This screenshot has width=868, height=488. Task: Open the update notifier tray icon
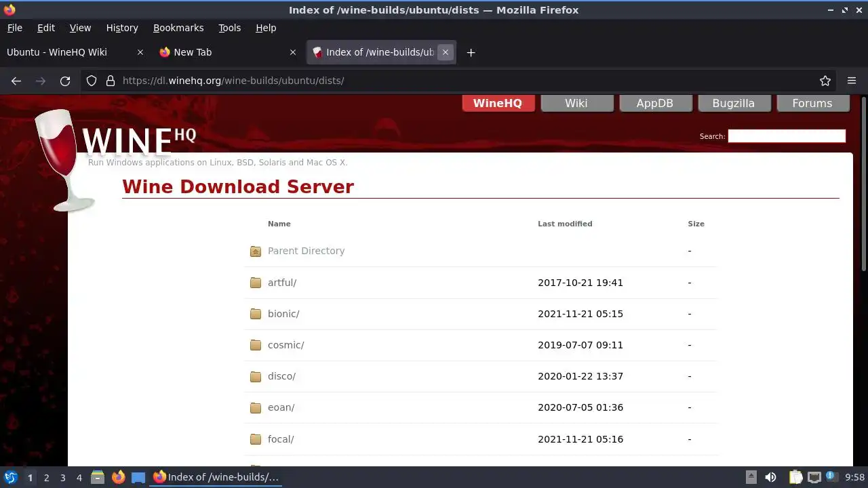[x=831, y=476]
